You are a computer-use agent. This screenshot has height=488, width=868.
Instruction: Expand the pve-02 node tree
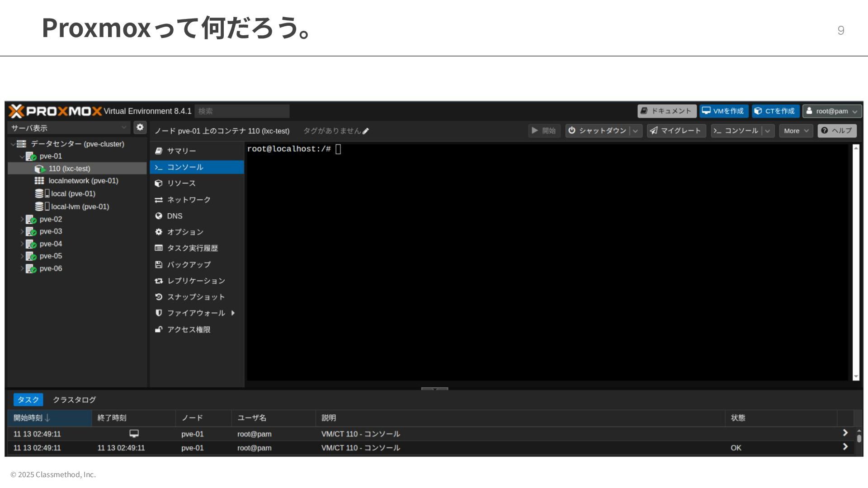pyautogui.click(x=22, y=219)
